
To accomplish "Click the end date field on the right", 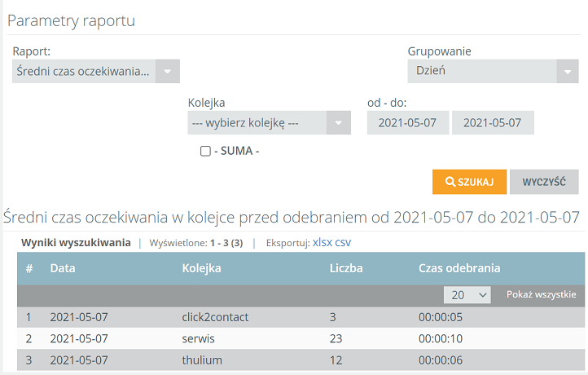I will click(x=493, y=123).
